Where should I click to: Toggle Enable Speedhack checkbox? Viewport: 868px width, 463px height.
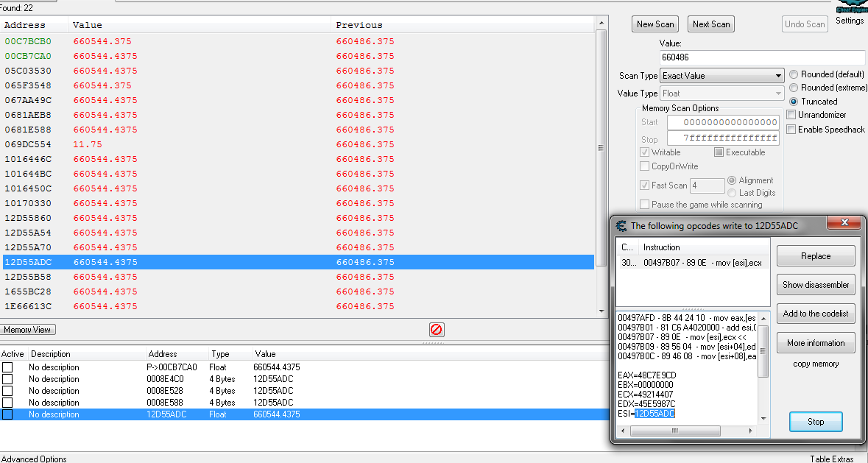[791, 129]
